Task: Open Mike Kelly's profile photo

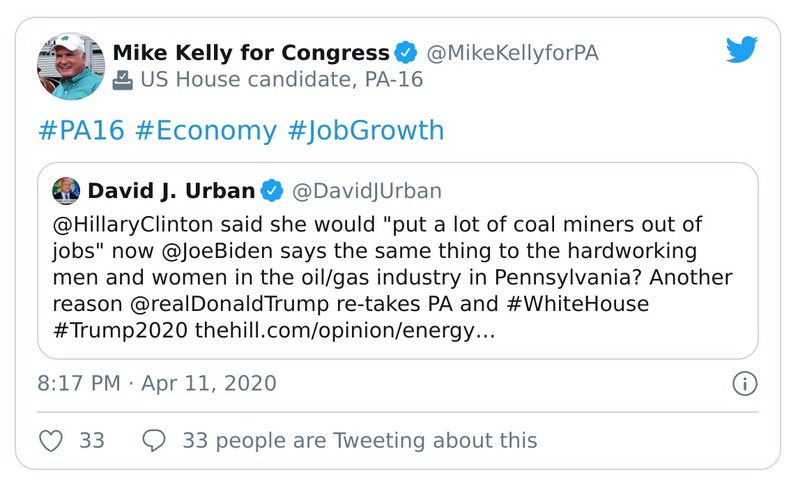Action: point(69,65)
